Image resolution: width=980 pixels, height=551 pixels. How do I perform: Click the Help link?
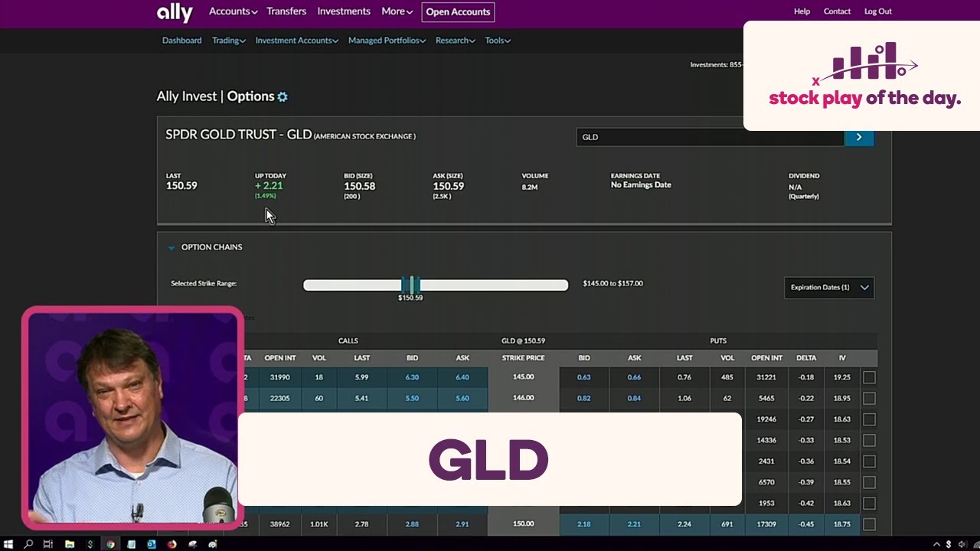[x=802, y=11]
